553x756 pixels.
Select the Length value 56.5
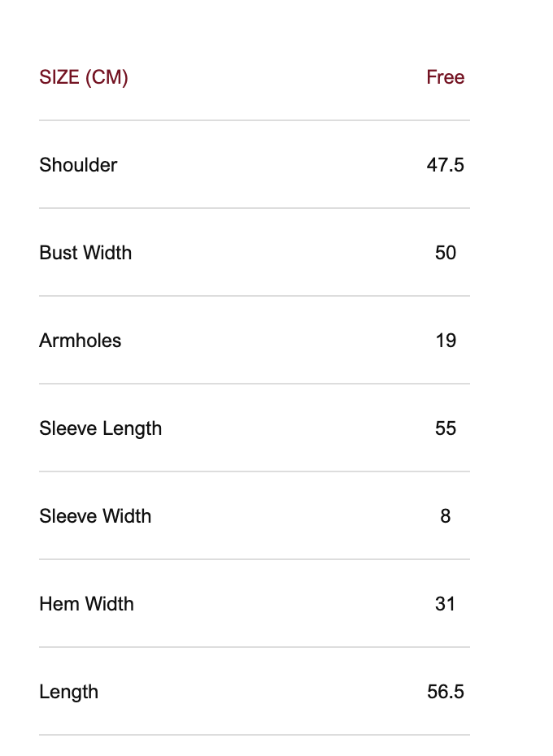point(445,692)
